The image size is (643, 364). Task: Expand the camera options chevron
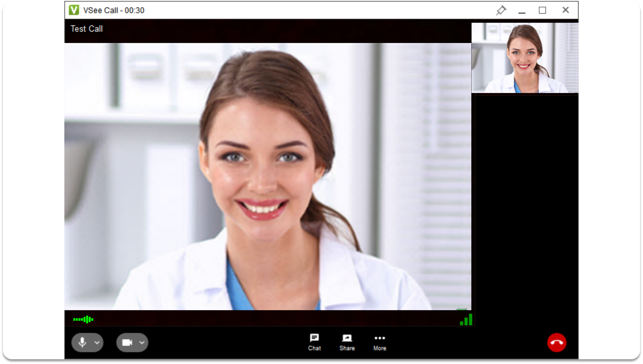142,343
